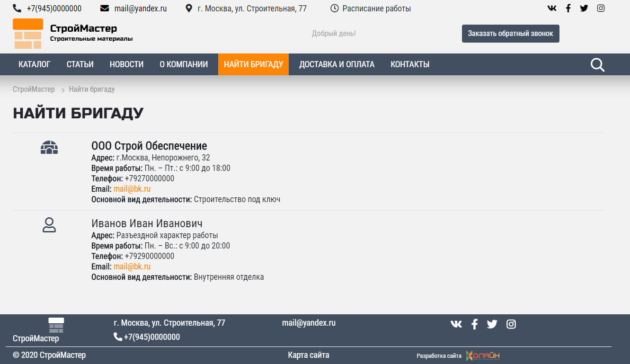Click the Колайн developer logo in the footer
630x364 pixels.
(x=483, y=355)
